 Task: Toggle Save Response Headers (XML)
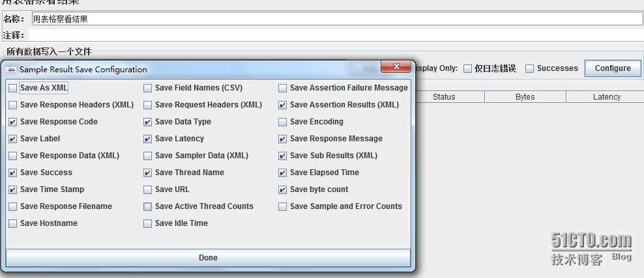(x=13, y=105)
